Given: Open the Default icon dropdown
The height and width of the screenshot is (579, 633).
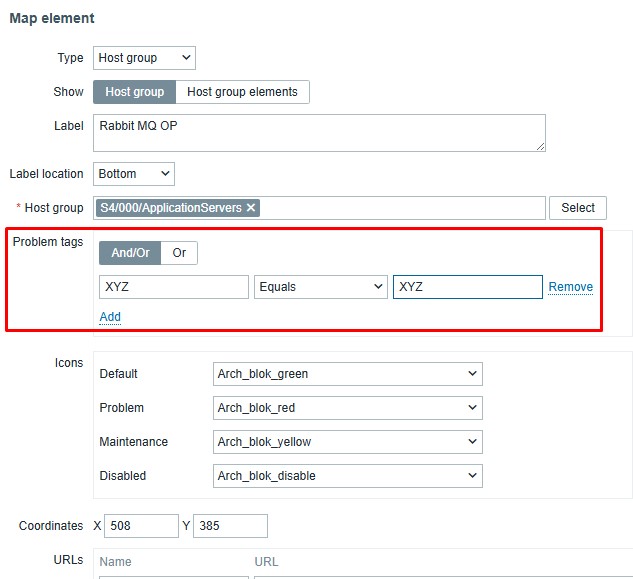Looking at the screenshot, I should [x=347, y=374].
